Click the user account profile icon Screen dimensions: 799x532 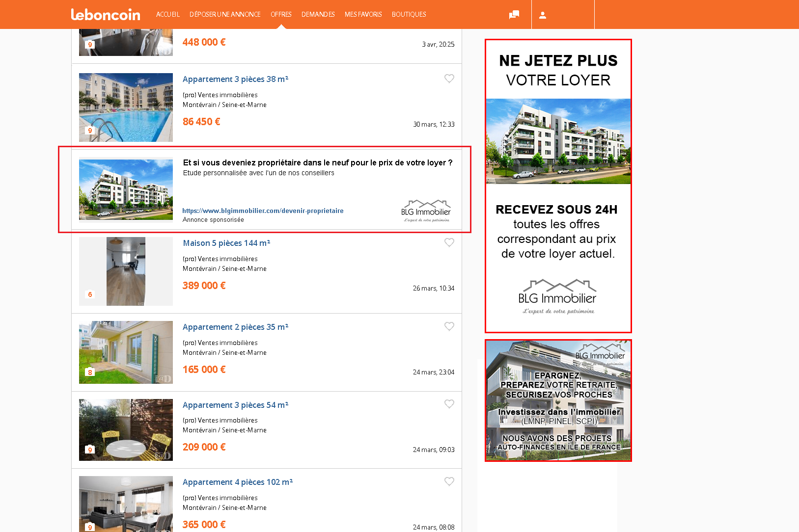tap(543, 15)
